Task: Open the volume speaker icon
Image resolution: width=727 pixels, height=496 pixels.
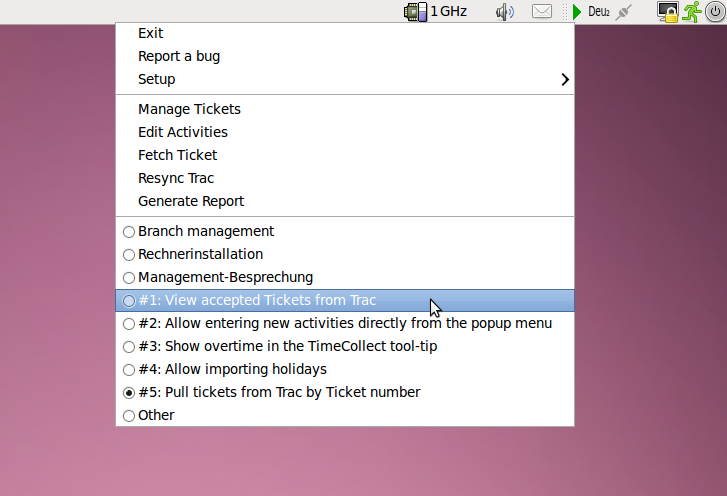Action: click(505, 12)
